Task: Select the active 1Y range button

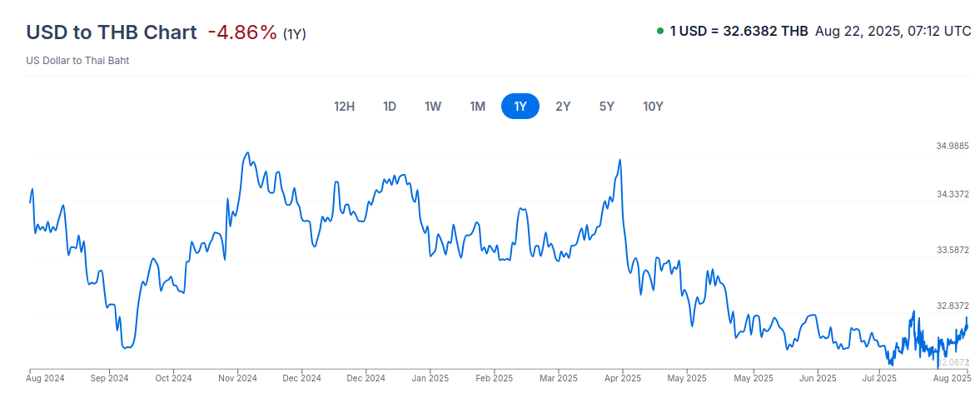Action: point(520,107)
